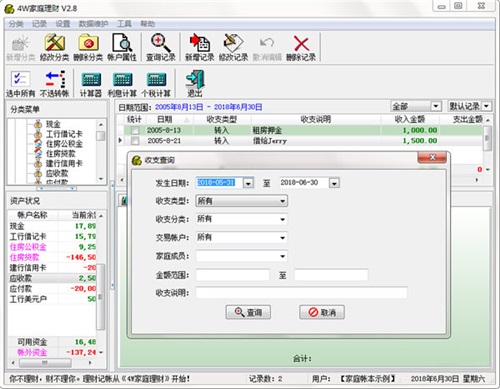Select the 租房押金 record description
Image resolution: width=500 pixels, height=389 pixels.
(267, 130)
